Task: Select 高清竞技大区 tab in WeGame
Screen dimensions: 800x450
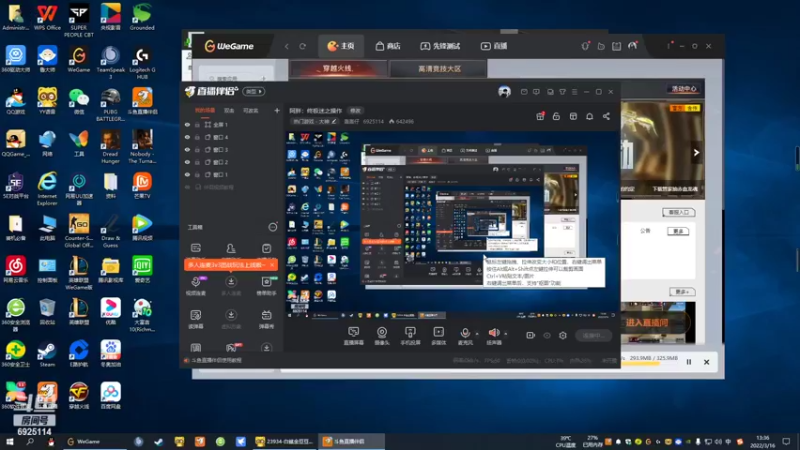Action: pyautogui.click(x=439, y=68)
